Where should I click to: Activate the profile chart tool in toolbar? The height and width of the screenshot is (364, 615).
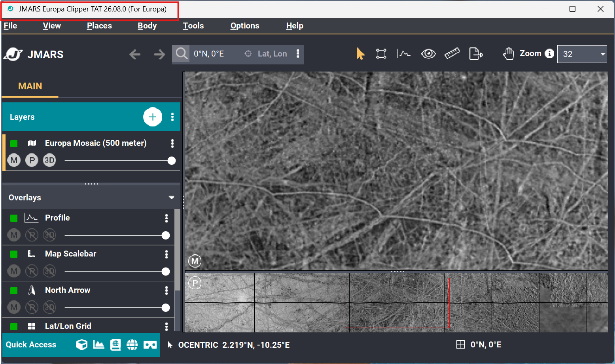[404, 54]
